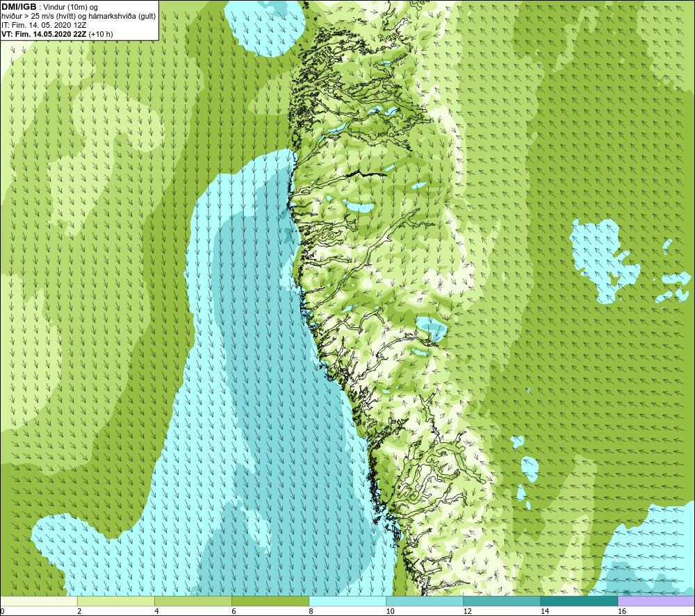
Task: Click the scale label '12'
Action: coord(467,611)
